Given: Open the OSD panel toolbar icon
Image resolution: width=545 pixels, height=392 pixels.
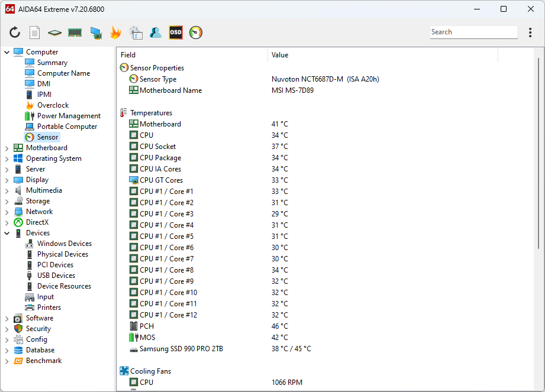Looking at the screenshot, I should coord(176,33).
